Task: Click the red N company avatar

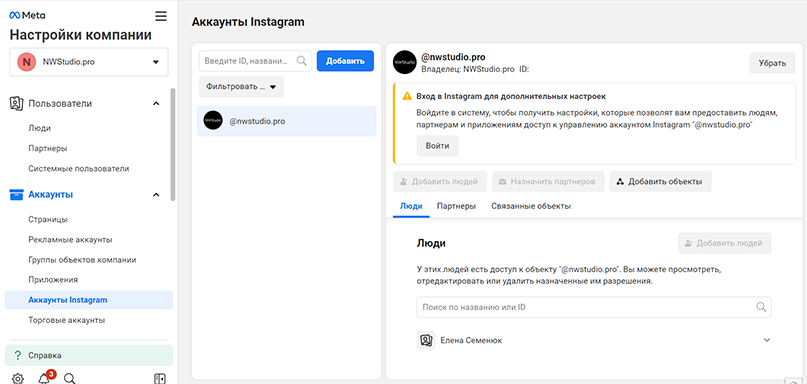Action: [x=26, y=62]
